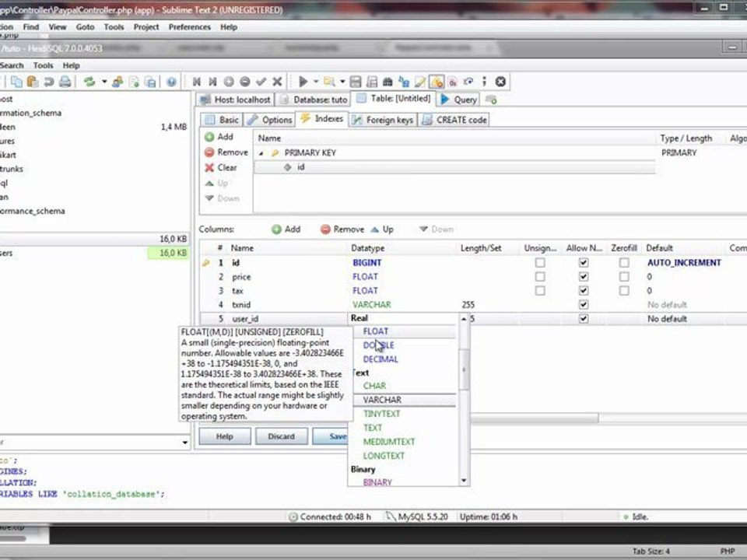Open the Database: tuto tab
Screen dimensions: 747x560
[314, 100]
